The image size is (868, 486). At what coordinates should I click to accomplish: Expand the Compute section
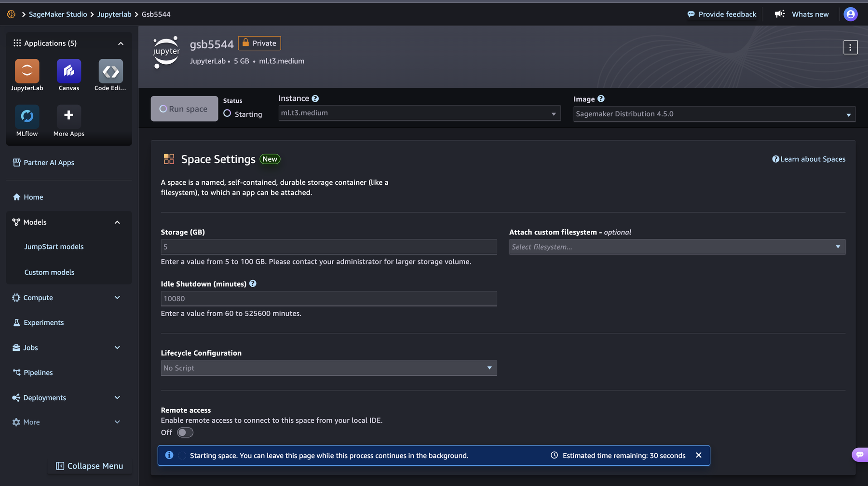[117, 298]
